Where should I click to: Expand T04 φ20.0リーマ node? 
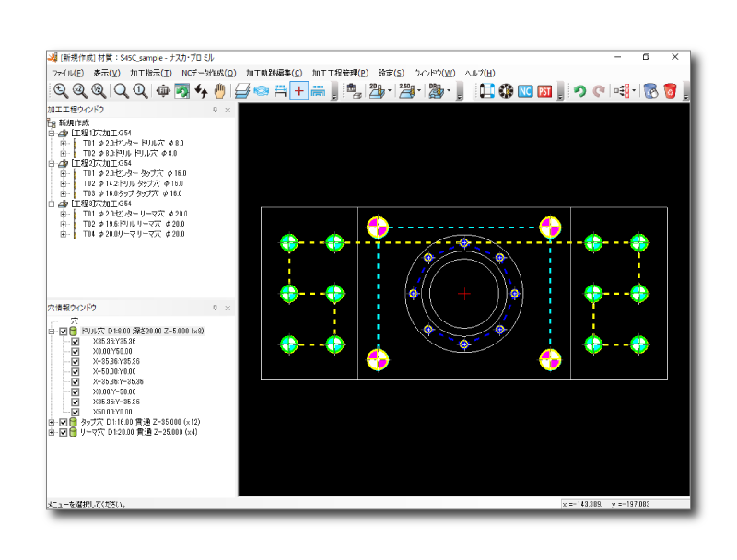pos(63,234)
